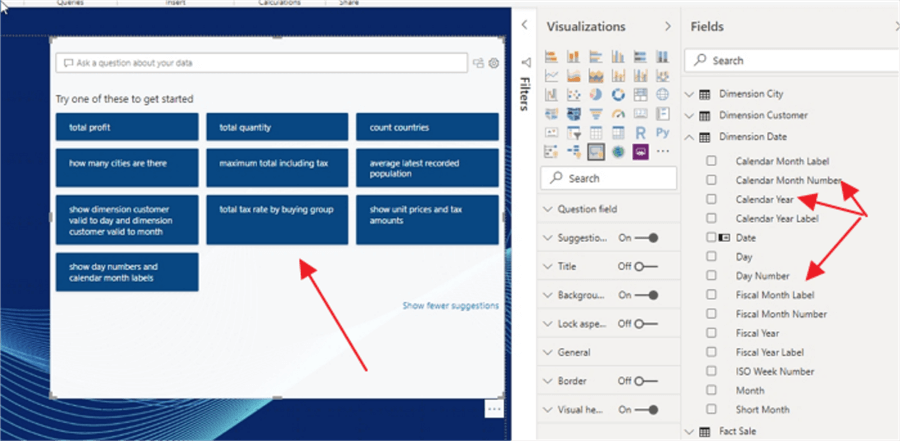900x441 pixels.
Task: Collapse the Dimension Date table
Action: tap(689, 137)
